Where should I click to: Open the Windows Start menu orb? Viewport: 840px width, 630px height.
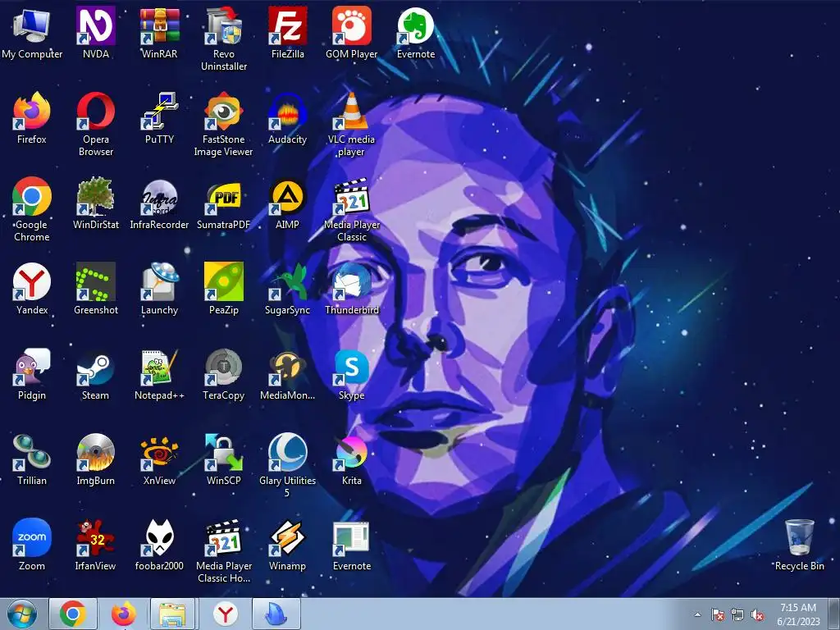(22, 614)
